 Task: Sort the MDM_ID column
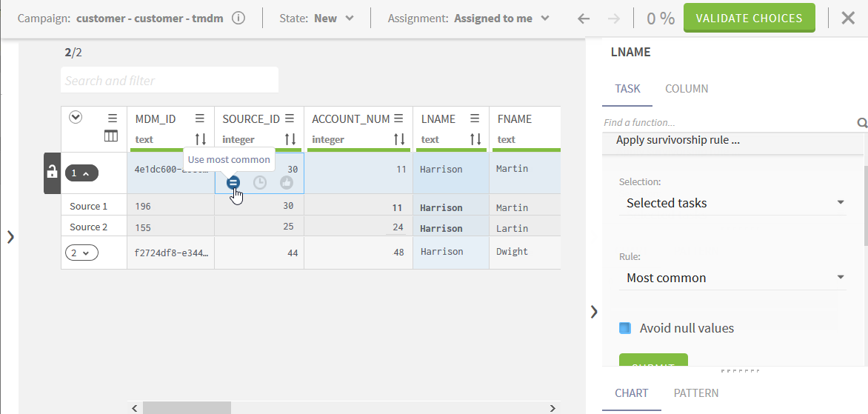(201, 138)
